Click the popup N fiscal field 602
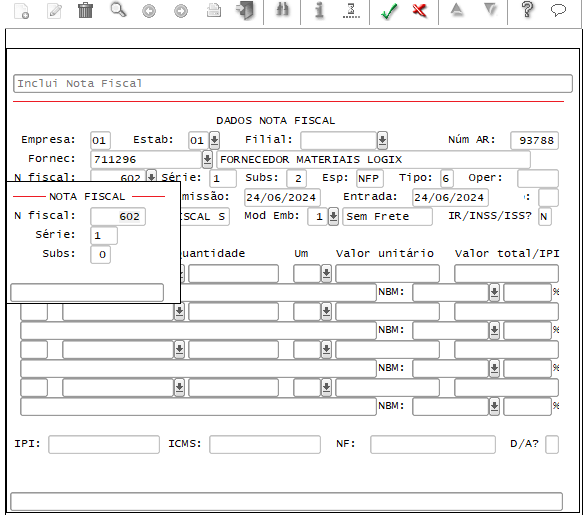The width and height of the screenshot is (583, 515). coord(118,216)
